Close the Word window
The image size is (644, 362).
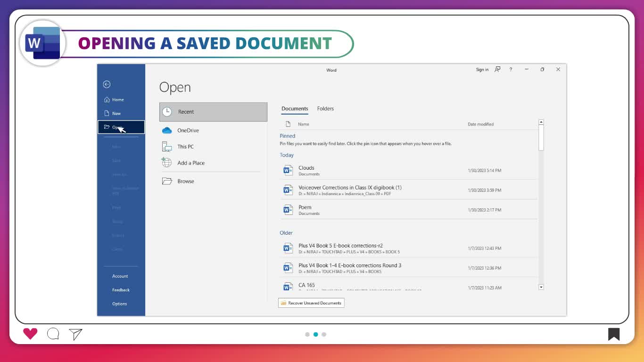click(x=558, y=69)
